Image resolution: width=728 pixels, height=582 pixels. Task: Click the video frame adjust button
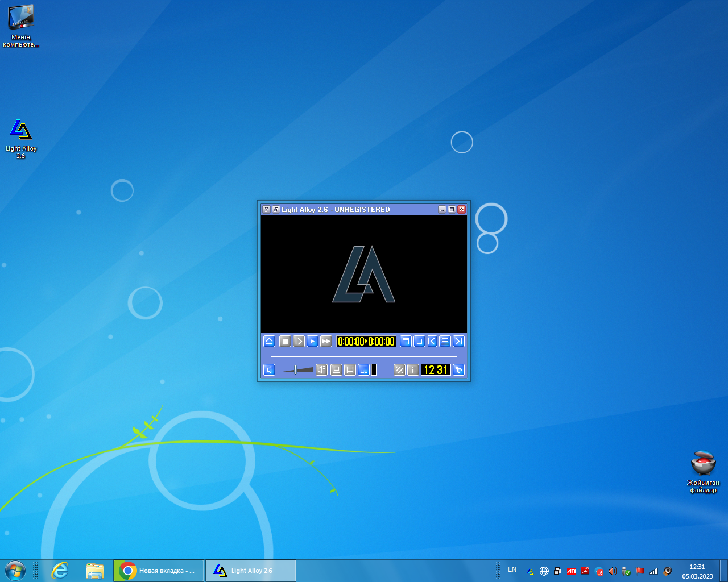coord(350,369)
